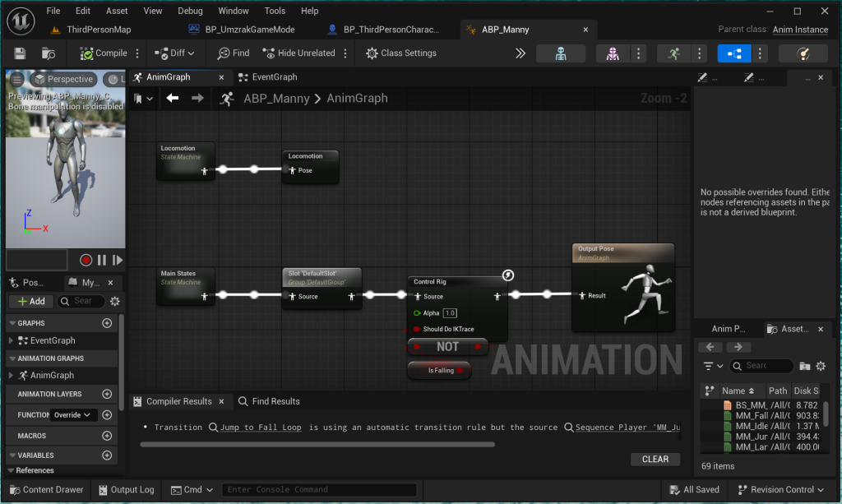Open the Output Log
842x504 pixels.
click(126, 489)
